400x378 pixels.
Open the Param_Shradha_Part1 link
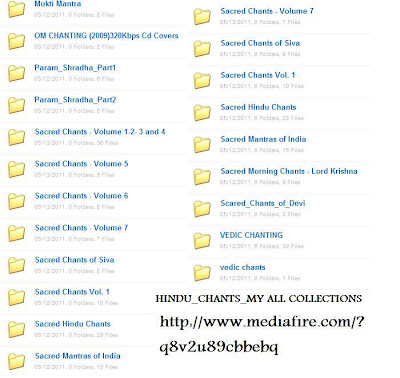75,68
